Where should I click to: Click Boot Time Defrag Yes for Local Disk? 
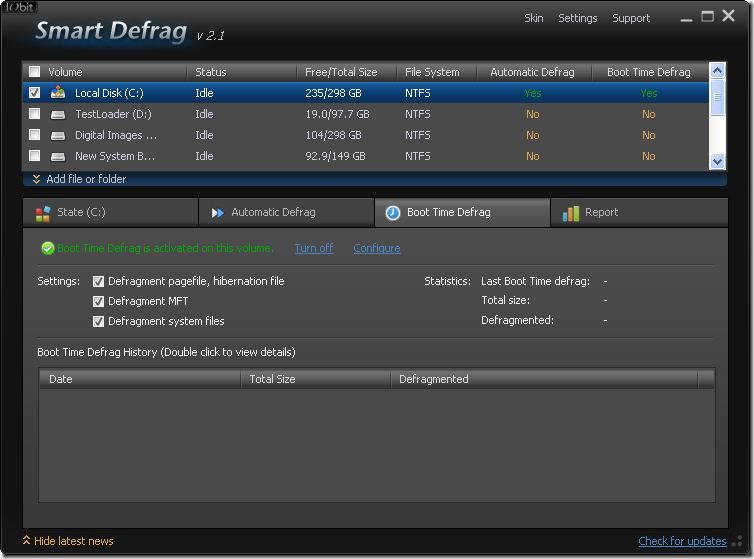point(649,93)
